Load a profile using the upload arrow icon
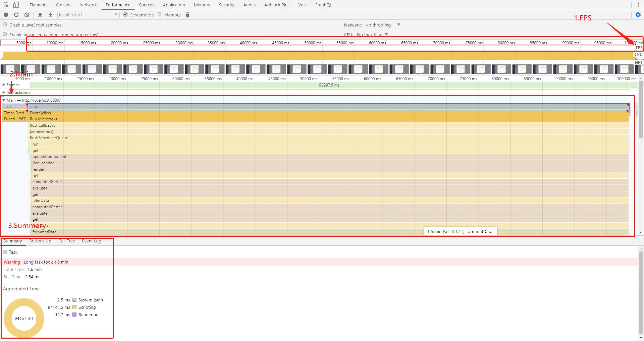 [x=40, y=15]
